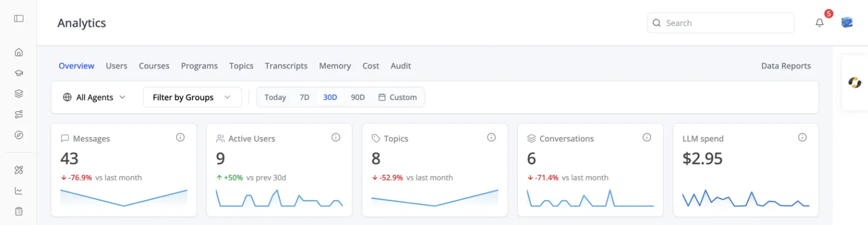Image resolution: width=868 pixels, height=225 pixels.
Task: Click the Topics sparkline chart
Action: pyautogui.click(x=435, y=198)
